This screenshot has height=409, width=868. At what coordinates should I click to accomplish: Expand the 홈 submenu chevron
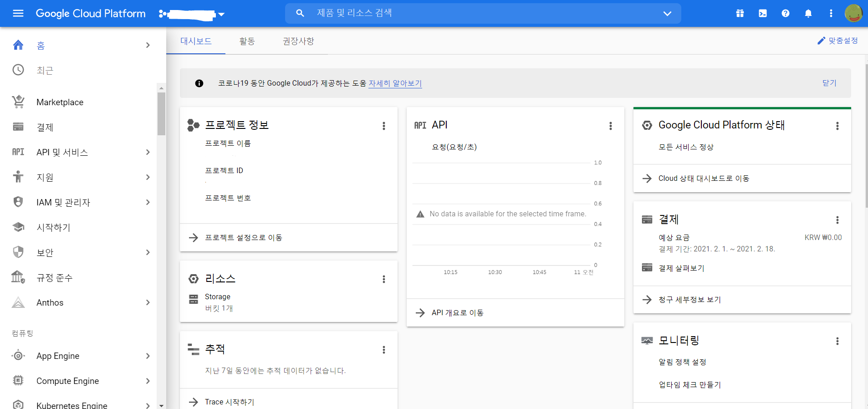(148, 45)
